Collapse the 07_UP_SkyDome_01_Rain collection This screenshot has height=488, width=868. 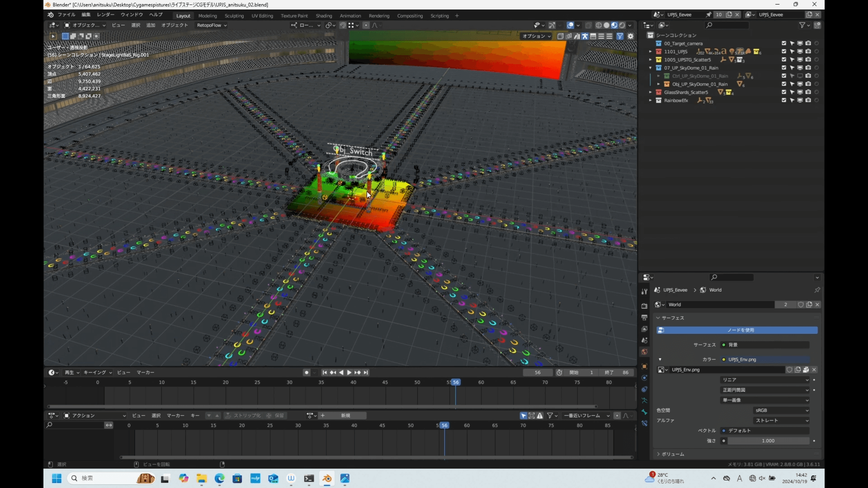(x=651, y=68)
